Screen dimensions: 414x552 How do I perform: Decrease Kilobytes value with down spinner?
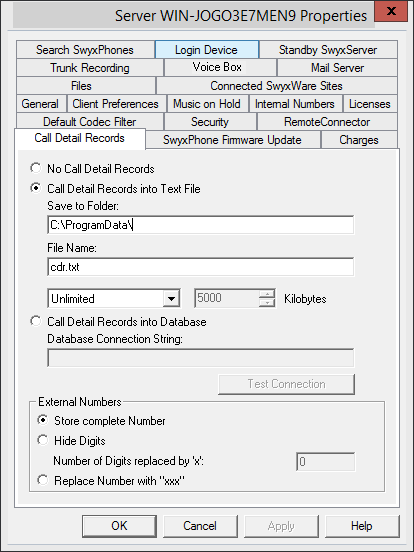(x=267, y=303)
